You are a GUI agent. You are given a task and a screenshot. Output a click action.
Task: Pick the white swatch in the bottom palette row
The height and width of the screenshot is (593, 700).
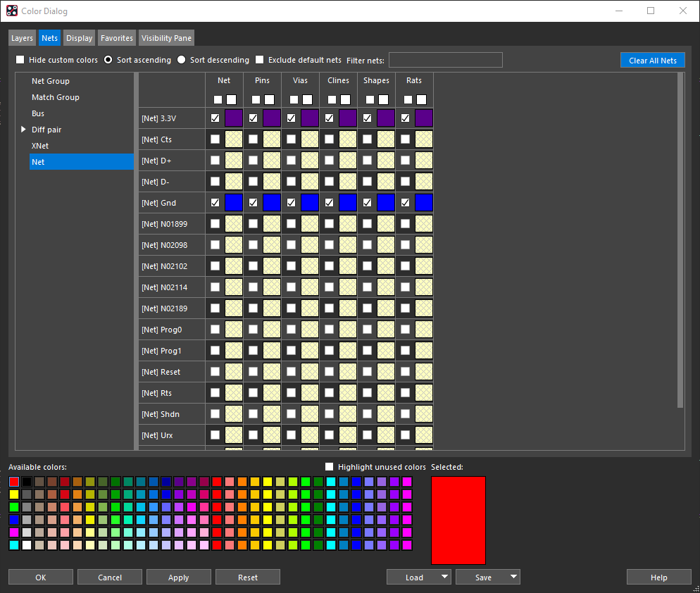click(x=27, y=545)
